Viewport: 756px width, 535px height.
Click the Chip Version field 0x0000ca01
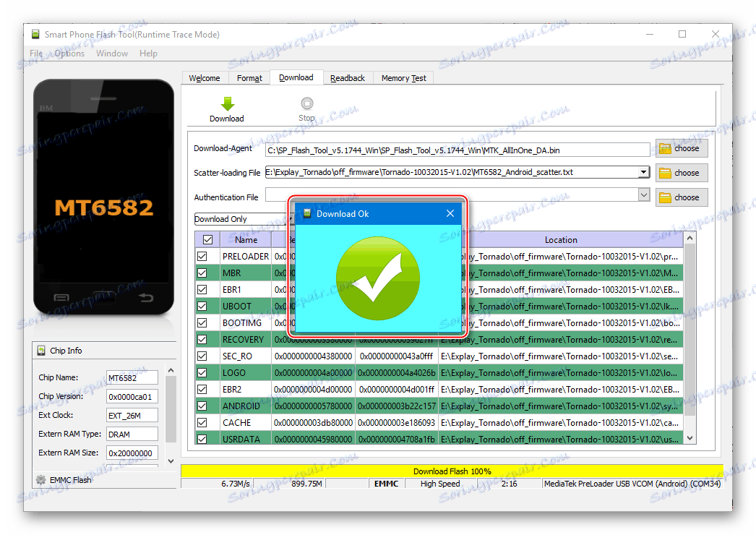coord(132,396)
